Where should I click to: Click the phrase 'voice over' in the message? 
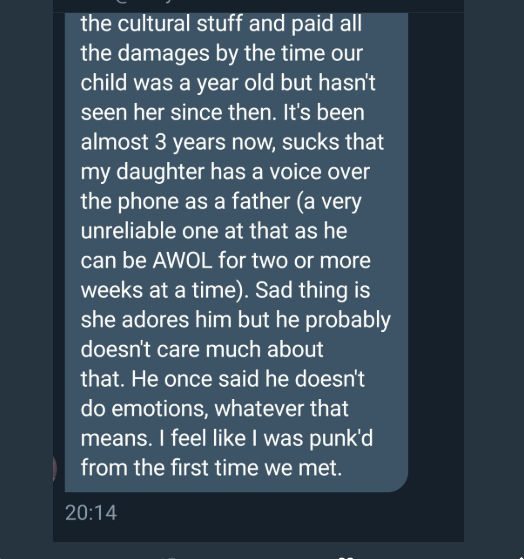(319, 172)
